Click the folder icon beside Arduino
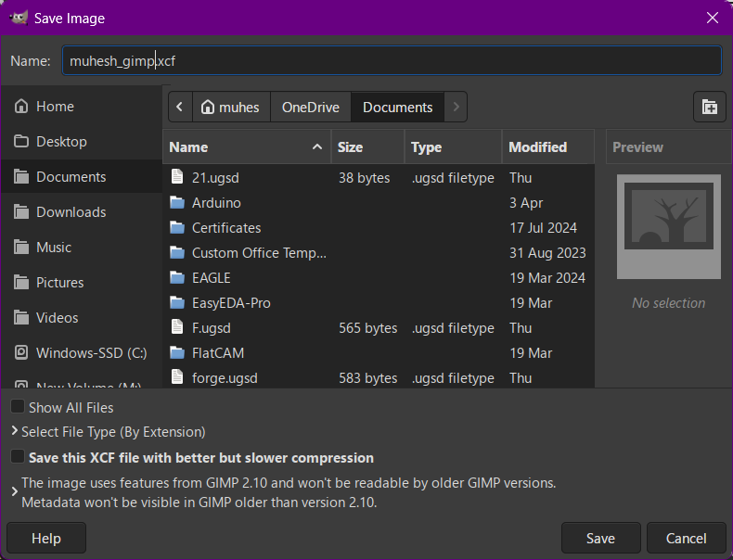Screen dimensions: 733x560 point(177,203)
